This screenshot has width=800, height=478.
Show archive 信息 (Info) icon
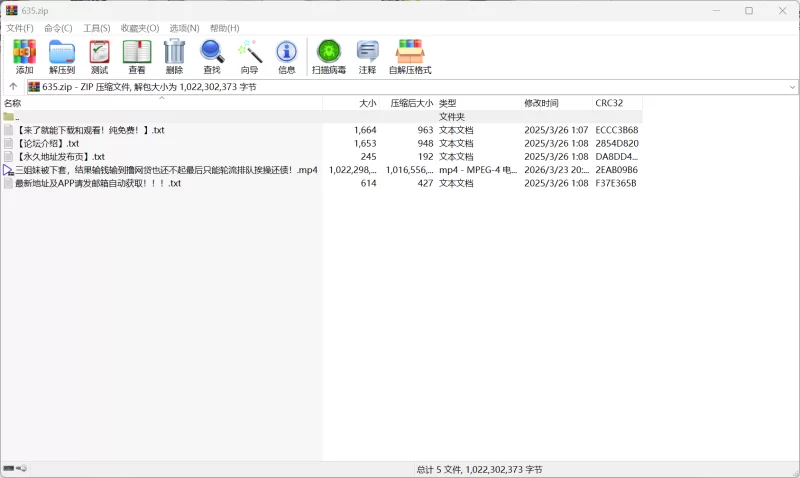pyautogui.click(x=287, y=56)
